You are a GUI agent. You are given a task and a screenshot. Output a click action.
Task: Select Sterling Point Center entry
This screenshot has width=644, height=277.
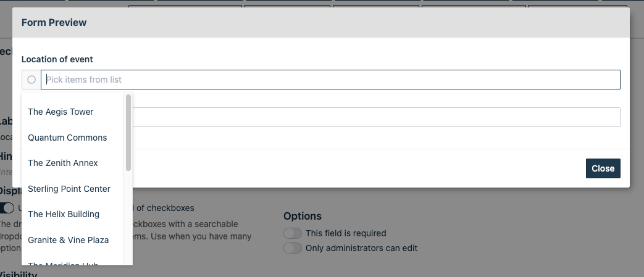click(69, 189)
